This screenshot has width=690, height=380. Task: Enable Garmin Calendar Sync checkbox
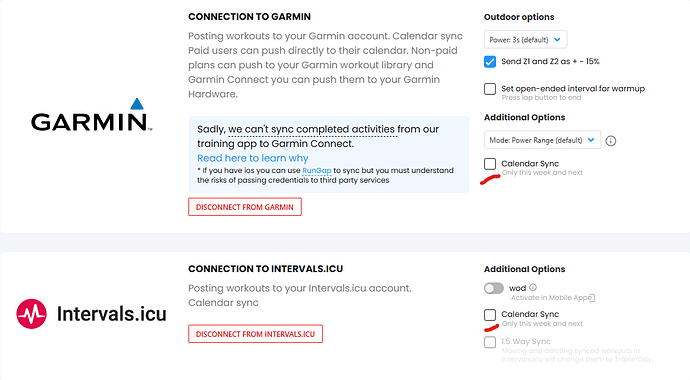tap(490, 164)
